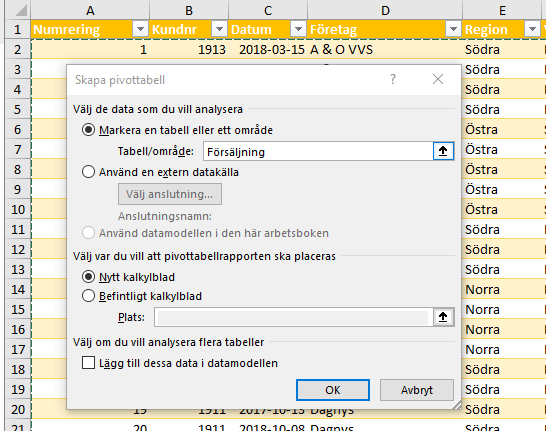Open the Kundnr column filter dropdown

pos(219,29)
